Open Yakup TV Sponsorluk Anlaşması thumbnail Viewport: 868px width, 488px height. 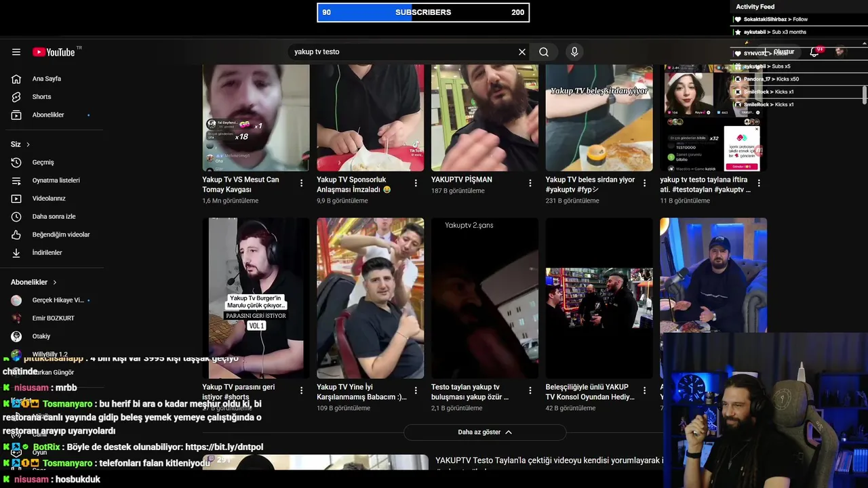tap(370, 117)
